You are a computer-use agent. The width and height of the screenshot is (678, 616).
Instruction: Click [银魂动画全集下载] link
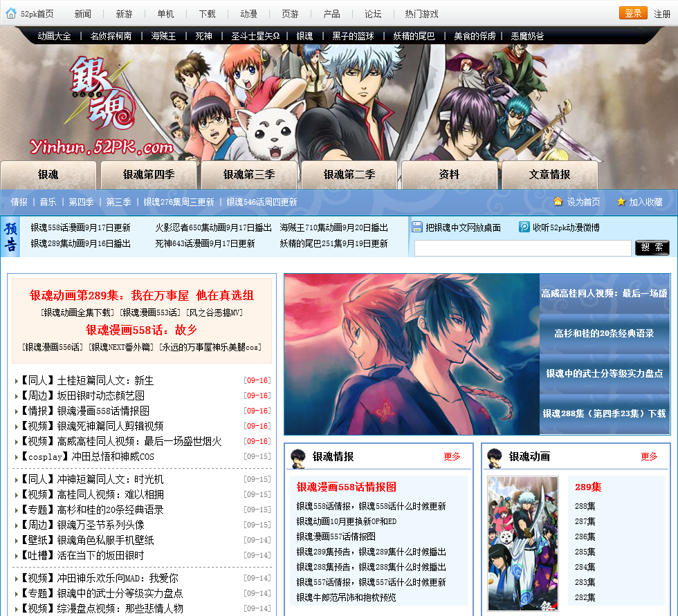tap(77, 312)
